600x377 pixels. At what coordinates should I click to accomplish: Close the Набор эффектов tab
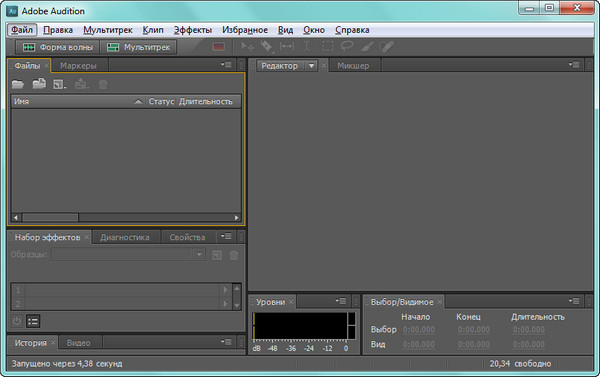(x=87, y=237)
